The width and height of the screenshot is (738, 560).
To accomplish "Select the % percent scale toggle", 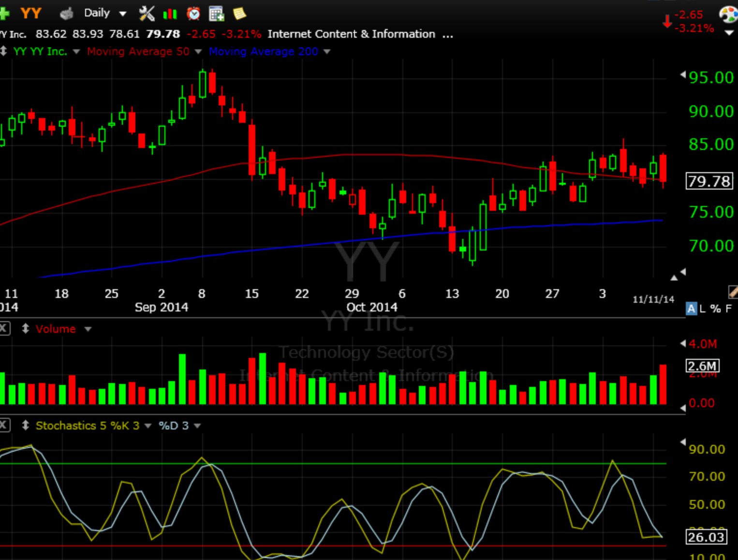I will [x=715, y=309].
